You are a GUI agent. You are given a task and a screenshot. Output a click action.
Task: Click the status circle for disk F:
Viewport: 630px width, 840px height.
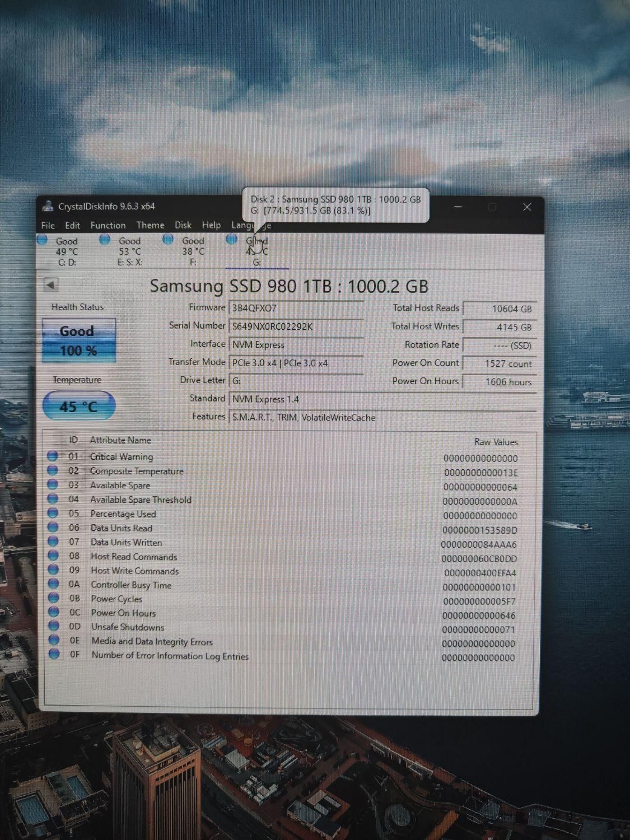[x=168, y=240]
